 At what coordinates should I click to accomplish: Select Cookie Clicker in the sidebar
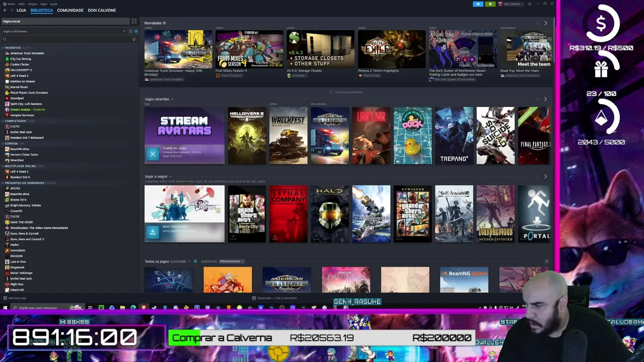20,64
